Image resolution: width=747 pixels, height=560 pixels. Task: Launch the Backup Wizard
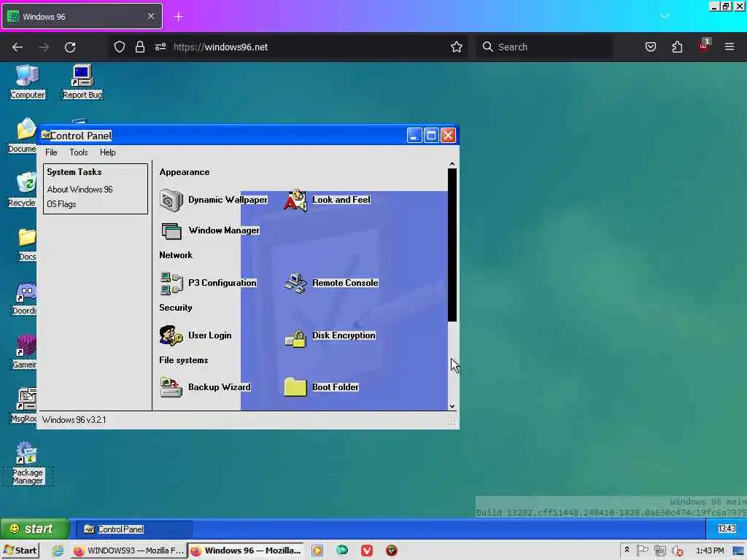tap(205, 387)
